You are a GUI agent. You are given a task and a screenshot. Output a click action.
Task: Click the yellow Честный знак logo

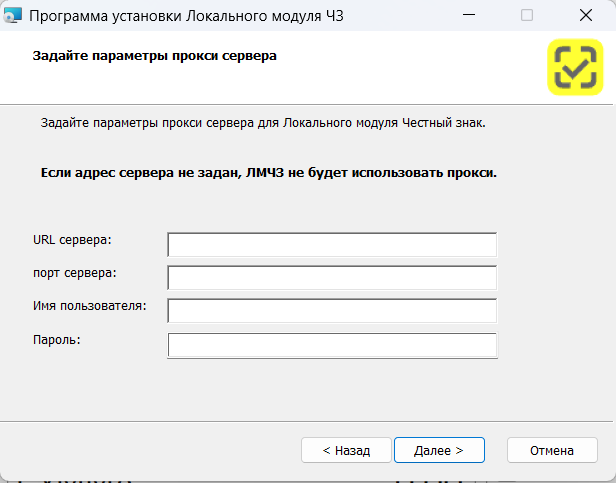[x=575, y=67]
